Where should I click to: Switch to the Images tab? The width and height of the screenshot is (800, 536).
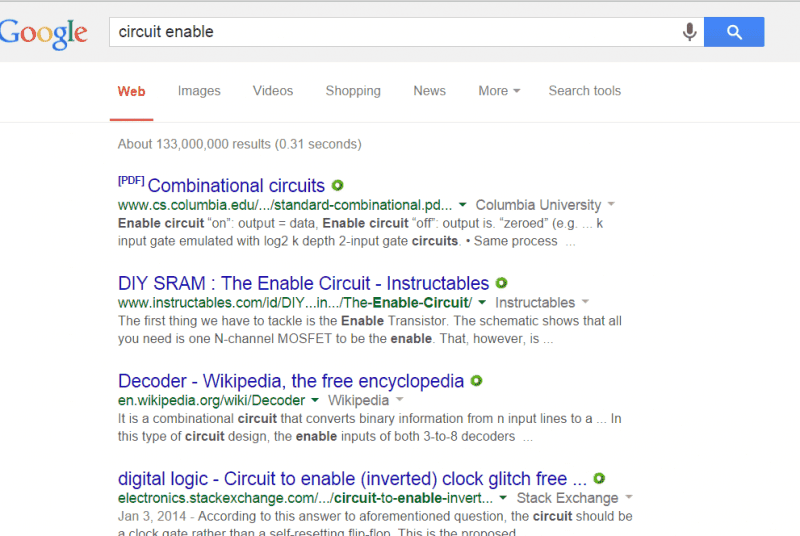point(199,91)
